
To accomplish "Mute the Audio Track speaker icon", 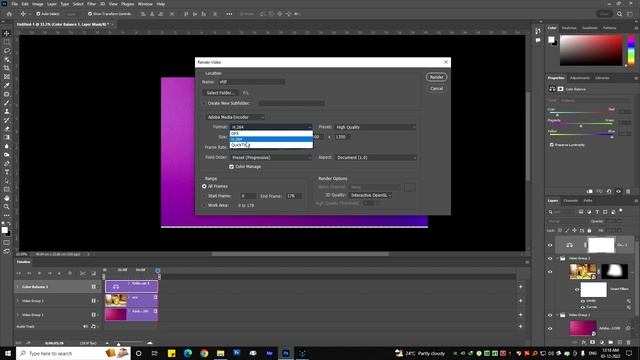I will (x=85, y=327).
